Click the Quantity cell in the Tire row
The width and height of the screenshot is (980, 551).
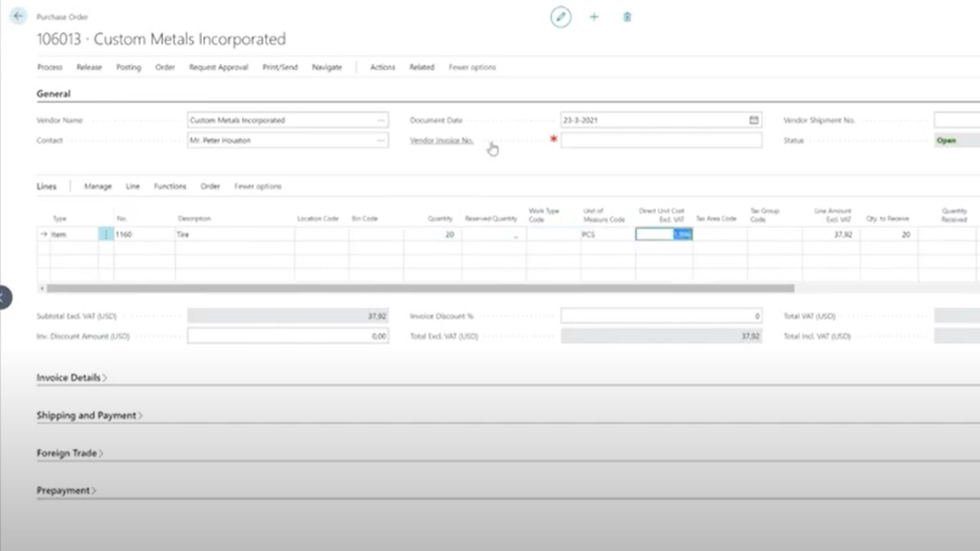click(x=433, y=234)
